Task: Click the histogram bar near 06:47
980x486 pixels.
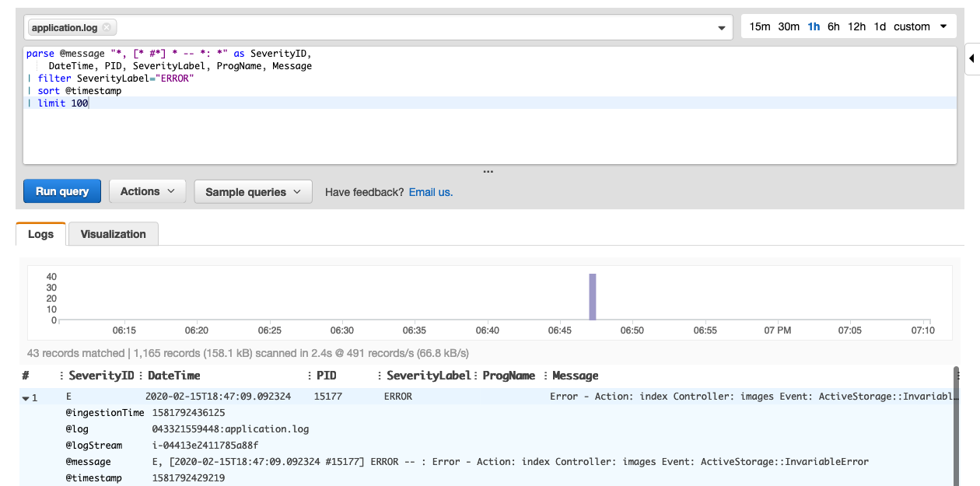Action: (x=593, y=296)
